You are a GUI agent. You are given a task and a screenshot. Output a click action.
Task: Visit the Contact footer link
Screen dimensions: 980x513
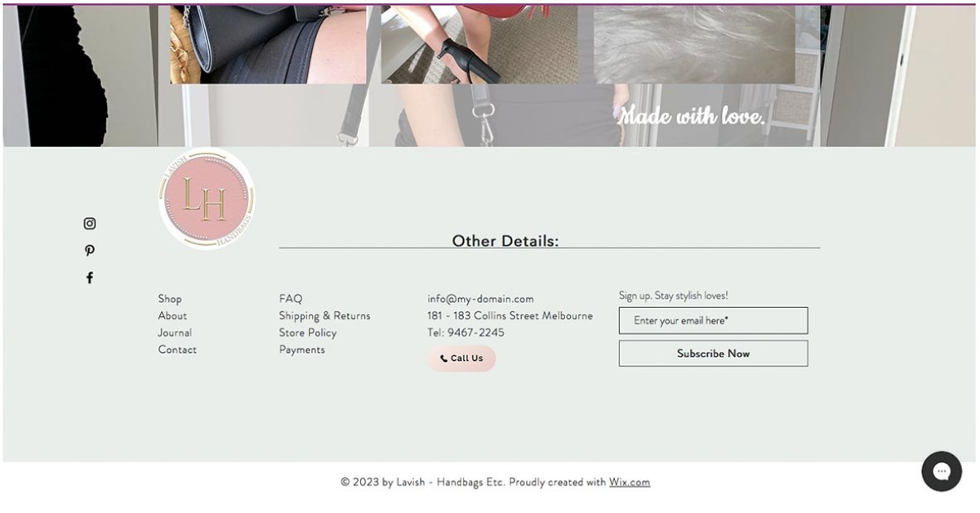pos(177,350)
